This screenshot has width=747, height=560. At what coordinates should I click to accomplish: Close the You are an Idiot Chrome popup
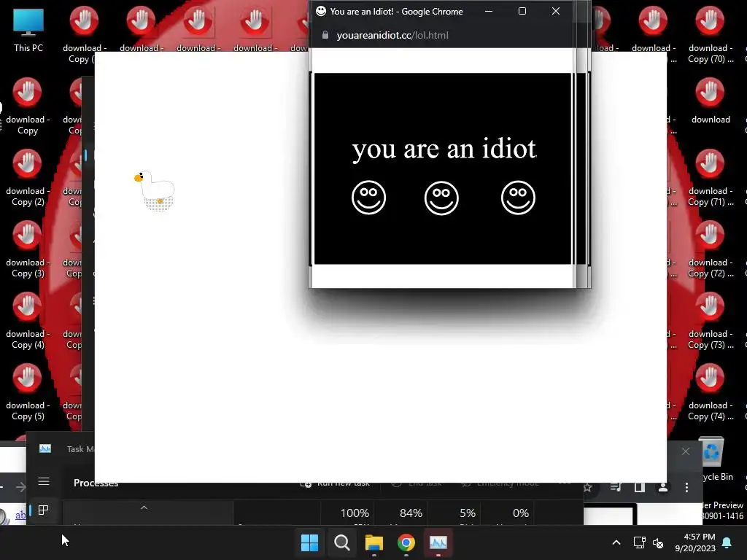pyautogui.click(x=555, y=11)
